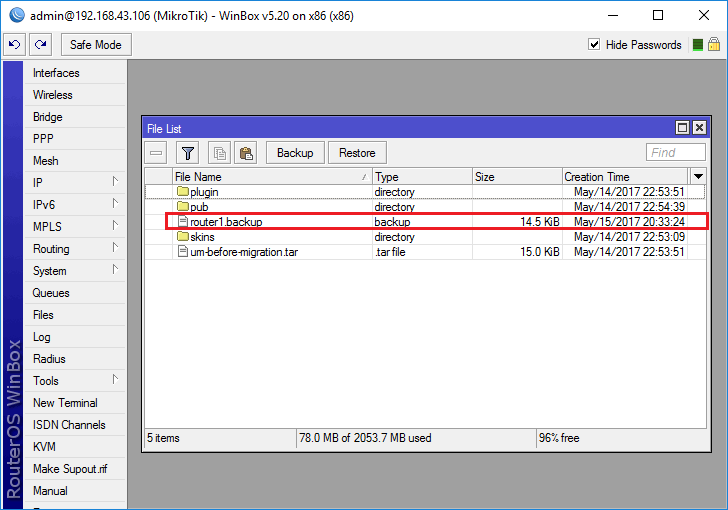Click the Find search field
728x510 pixels.
pyautogui.click(x=676, y=152)
